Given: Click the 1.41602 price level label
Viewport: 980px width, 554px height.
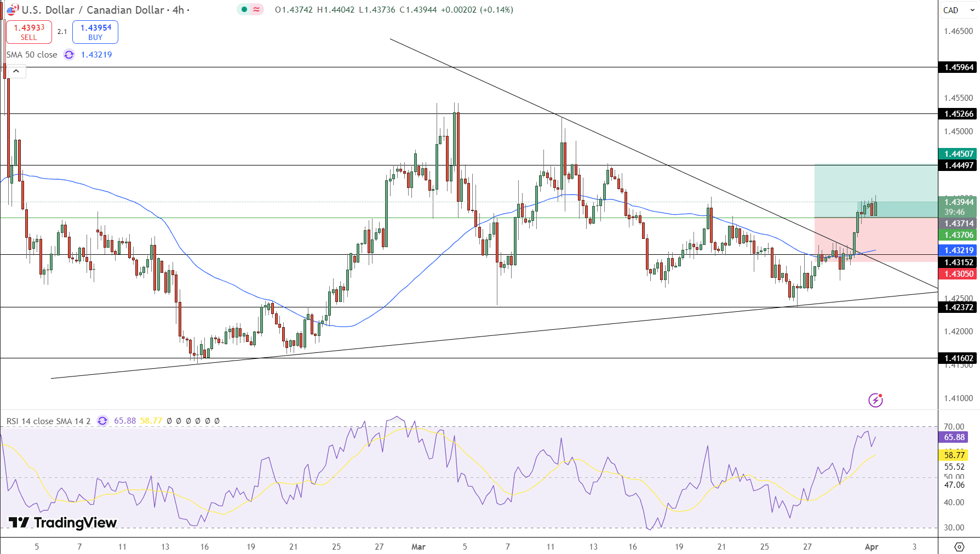Looking at the screenshot, I should coord(959,358).
